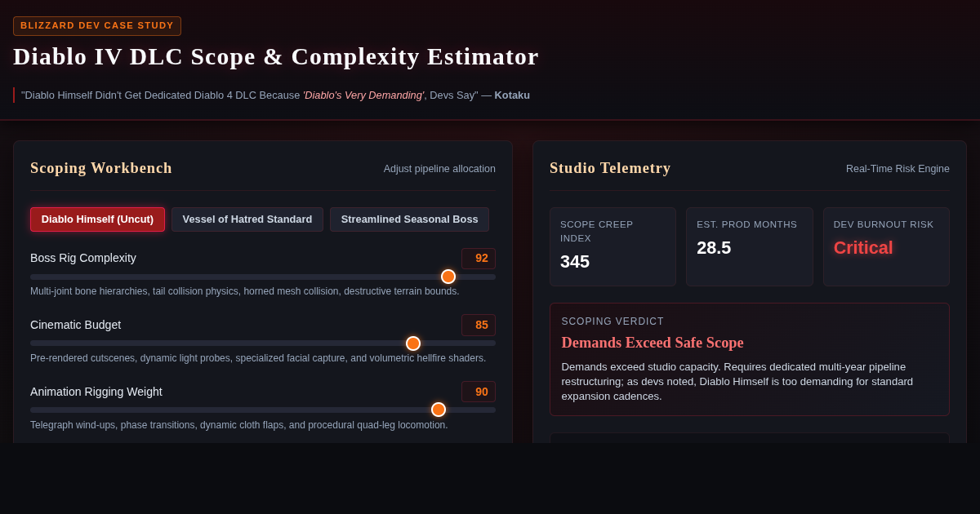Click the Scoping Verdict caption

[x=612, y=321]
